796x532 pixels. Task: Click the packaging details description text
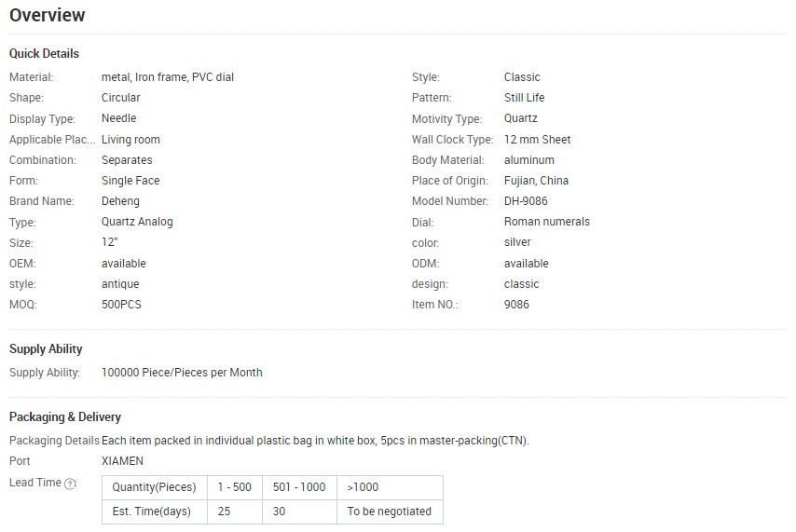click(315, 441)
